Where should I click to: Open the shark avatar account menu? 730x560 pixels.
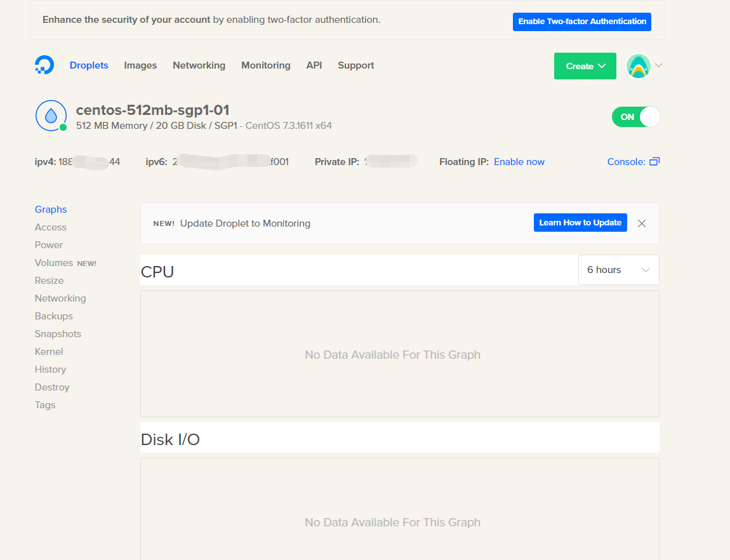(638, 65)
